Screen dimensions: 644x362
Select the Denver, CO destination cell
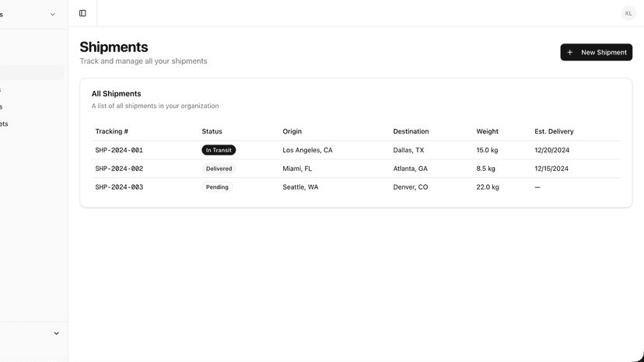click(x=411, y=187)
